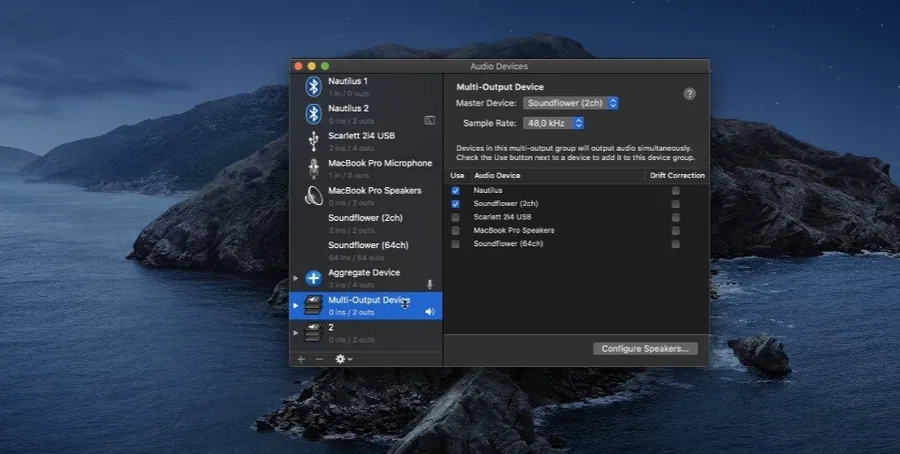Enable Drift Correction for Soundflower (2ch)
This screenshot has height=454, width=900.
pyautogui.click(x=676, y=204)
